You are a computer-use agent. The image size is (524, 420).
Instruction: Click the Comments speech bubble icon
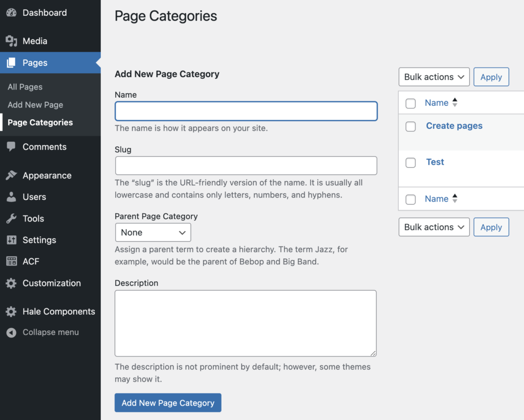click(x=11, y=147)
